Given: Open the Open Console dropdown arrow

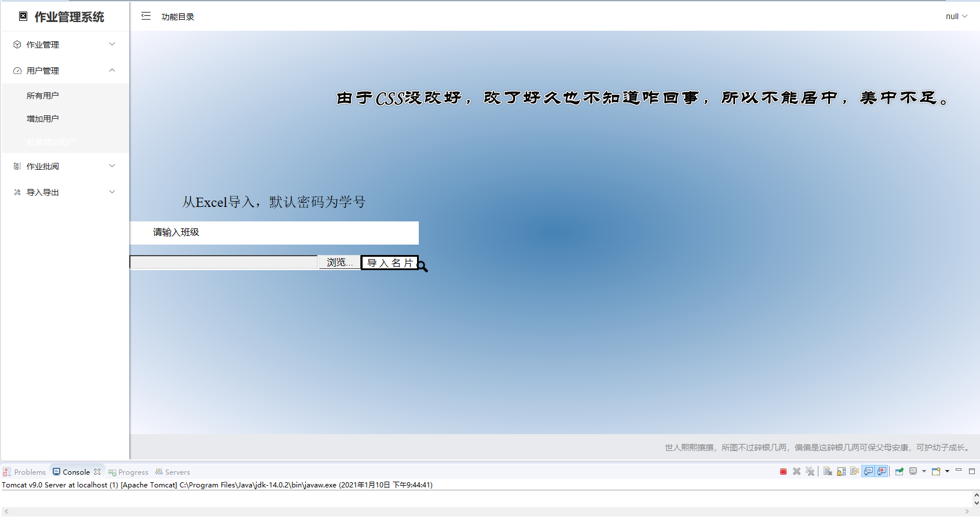Looking at the screenshot, I should click(947, 471).
